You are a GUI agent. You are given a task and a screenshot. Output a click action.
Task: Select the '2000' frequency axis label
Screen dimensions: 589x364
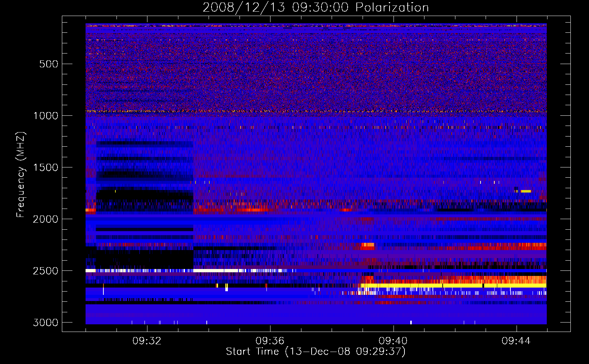pyautogui.click(x=46, y=219)
